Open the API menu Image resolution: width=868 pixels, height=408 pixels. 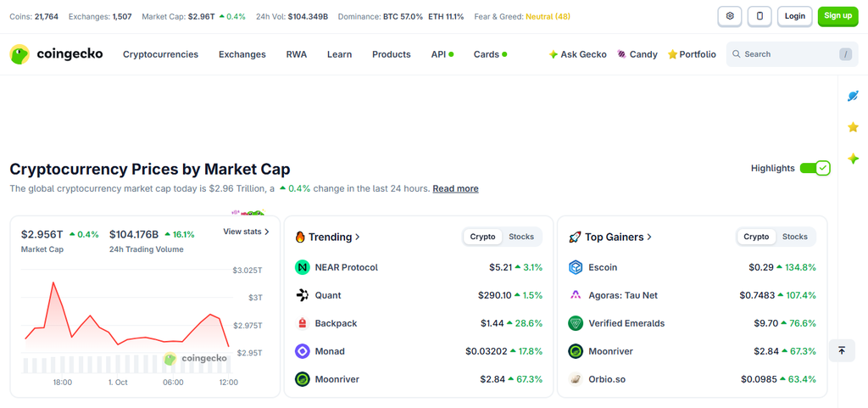point(442,54)
